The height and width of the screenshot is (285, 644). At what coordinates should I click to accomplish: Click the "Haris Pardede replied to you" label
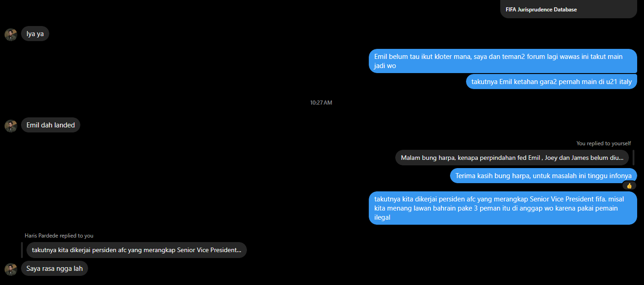point(59,236)
